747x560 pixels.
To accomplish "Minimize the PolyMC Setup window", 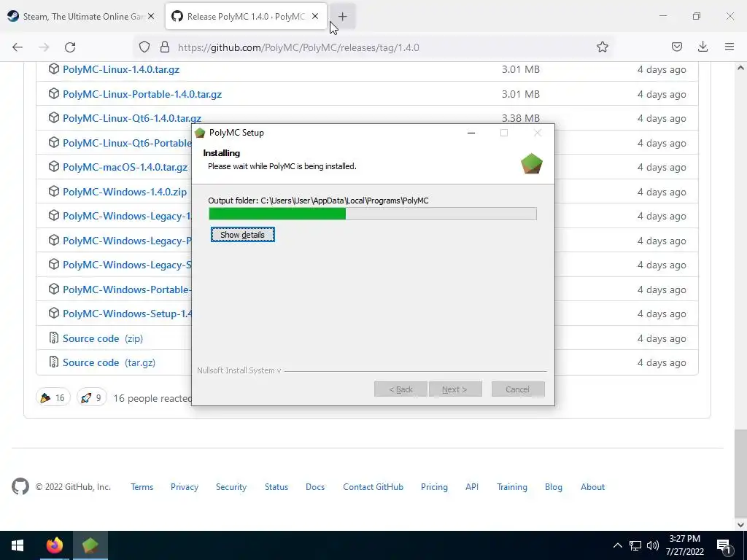I will [x=471, y=133].
